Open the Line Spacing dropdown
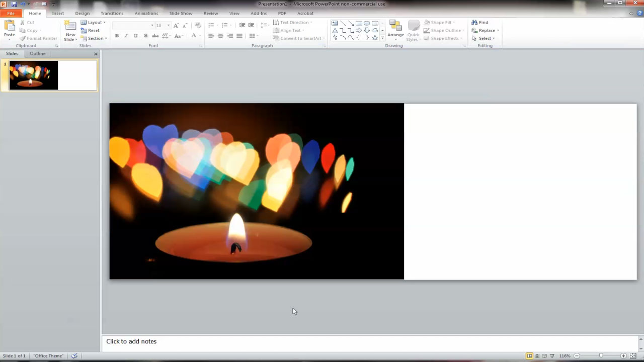Screen dimensions: 644x362 265,25
